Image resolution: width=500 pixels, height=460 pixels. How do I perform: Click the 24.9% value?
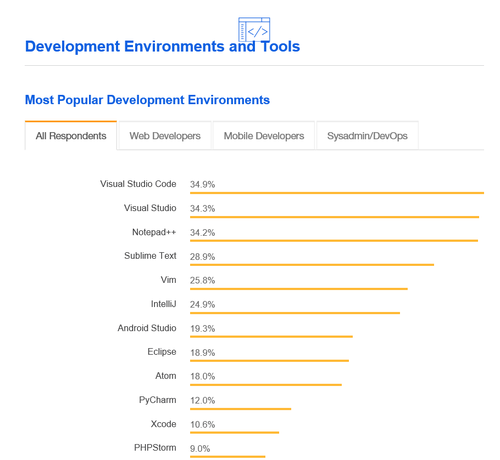(x=202, y=304)
